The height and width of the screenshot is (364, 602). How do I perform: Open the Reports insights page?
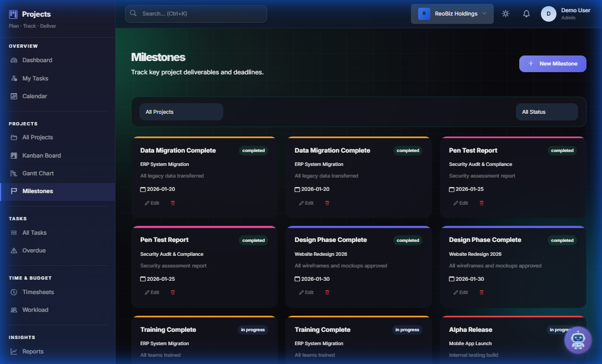click(33, 351)
